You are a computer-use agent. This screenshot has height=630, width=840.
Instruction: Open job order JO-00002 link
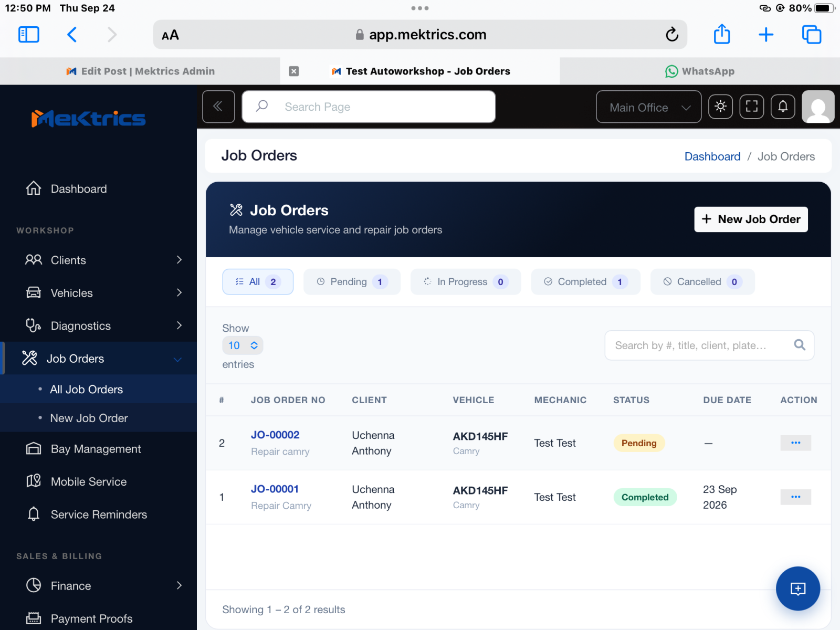pyautogui.click(x=275, y=435)
